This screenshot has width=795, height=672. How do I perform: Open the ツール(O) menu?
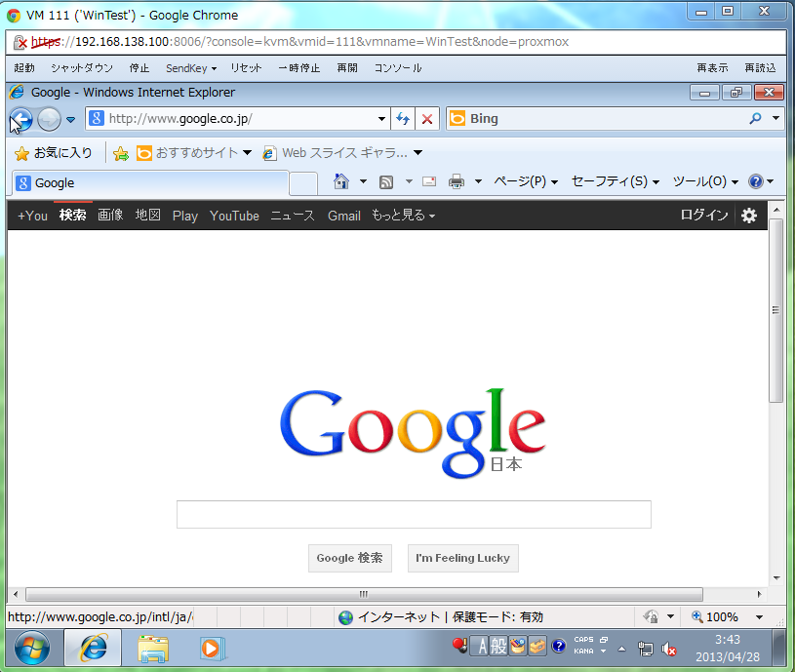[705, 181]
